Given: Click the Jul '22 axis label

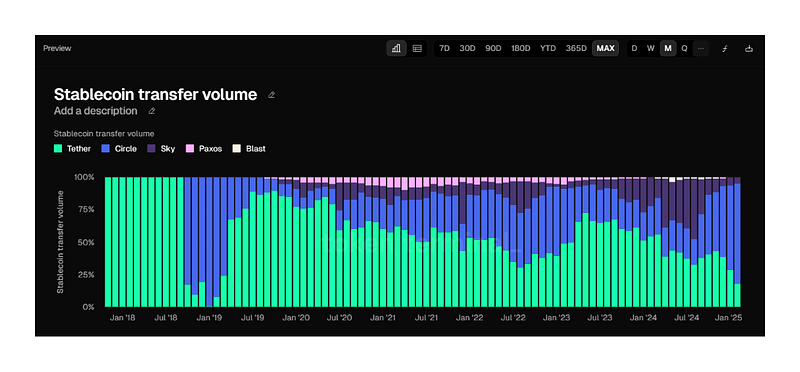Looking at the screenshot, I should [x=513, y=317].
